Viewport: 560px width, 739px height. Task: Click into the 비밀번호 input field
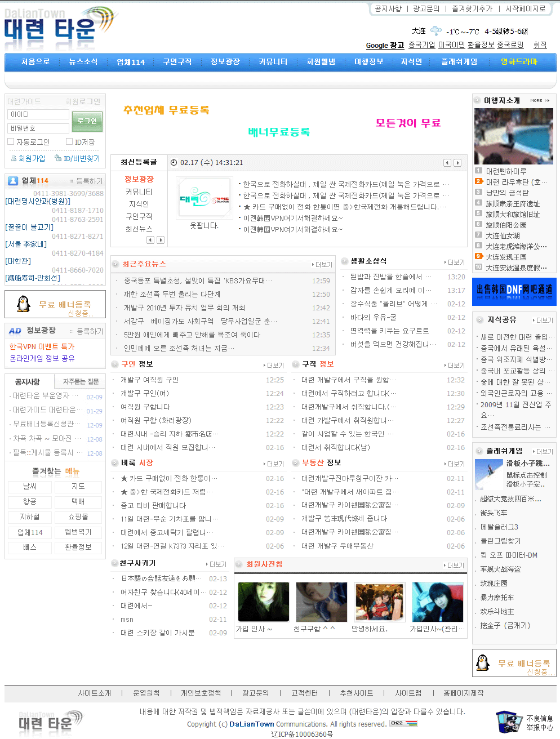(x=38, y=128)
